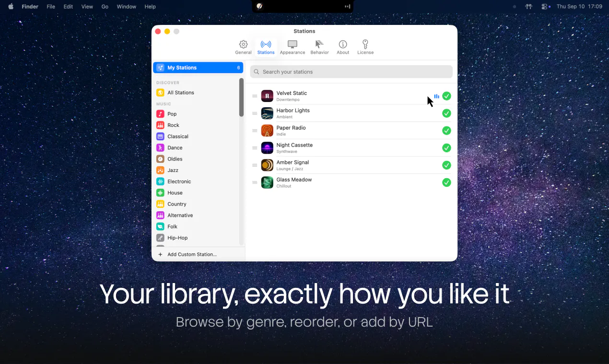Select the Folk genre icon
The width and height of the screenshot is (609, 364).
coord(160,227)
